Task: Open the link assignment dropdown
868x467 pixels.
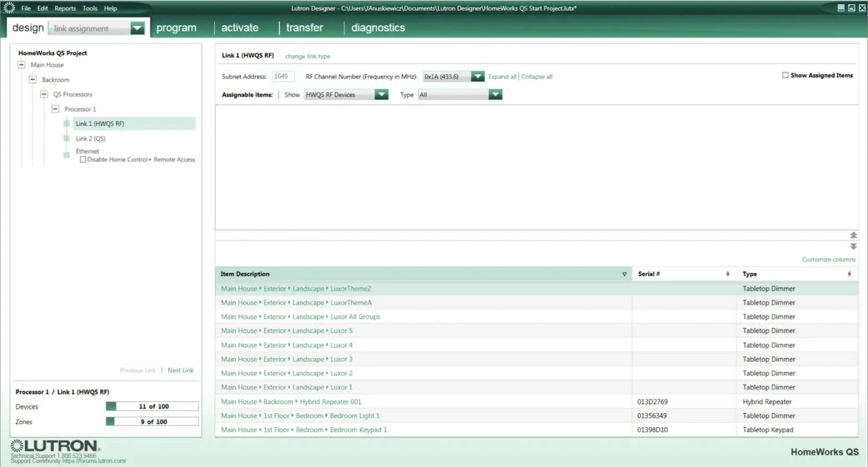Action: 137,28
